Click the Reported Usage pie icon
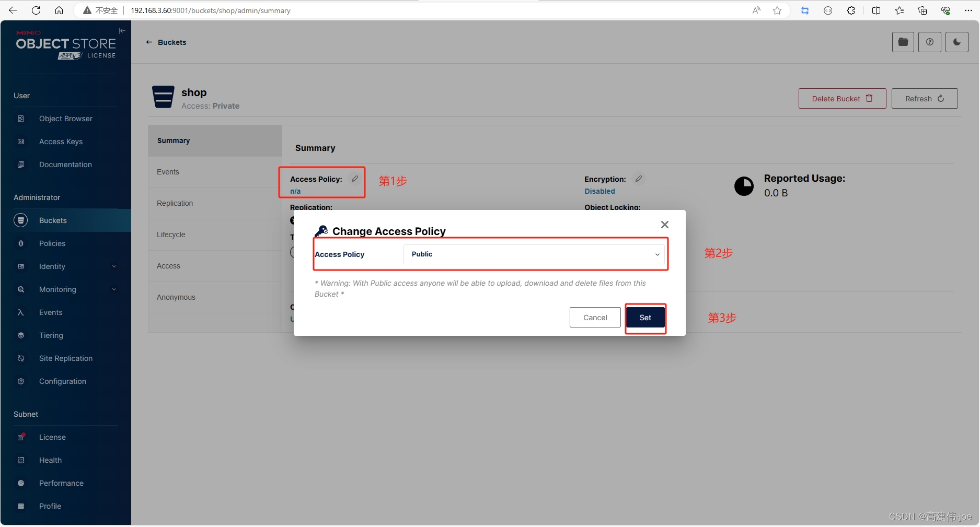This screenshot has height=527, width=980. coord(744,186)
